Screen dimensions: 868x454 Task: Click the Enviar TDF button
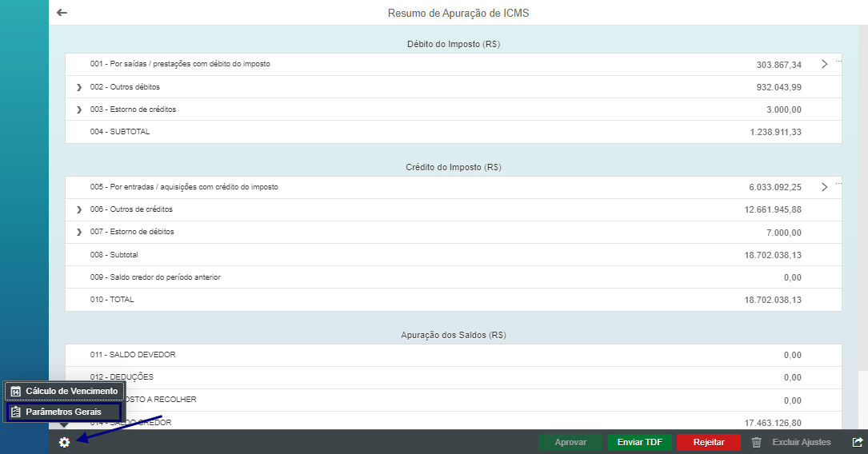(639, 442)
